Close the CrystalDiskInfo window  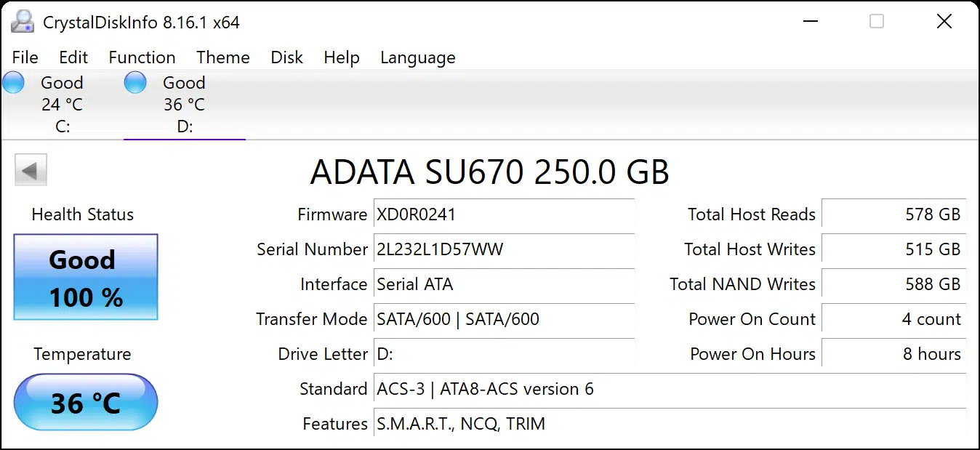click(x=944, y=22)
